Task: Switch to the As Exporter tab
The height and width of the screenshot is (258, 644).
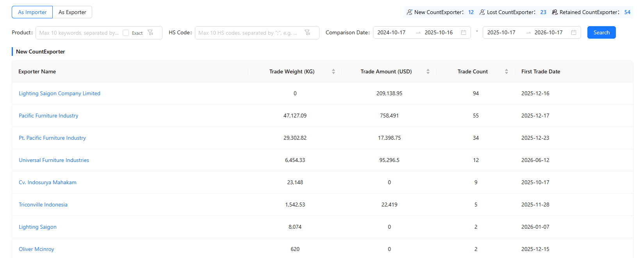Action: click(72, 12)
